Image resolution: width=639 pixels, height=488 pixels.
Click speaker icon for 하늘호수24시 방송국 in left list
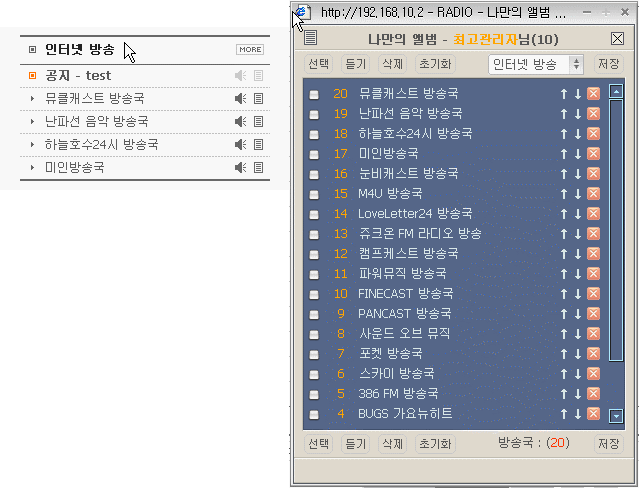coord(240,144)
